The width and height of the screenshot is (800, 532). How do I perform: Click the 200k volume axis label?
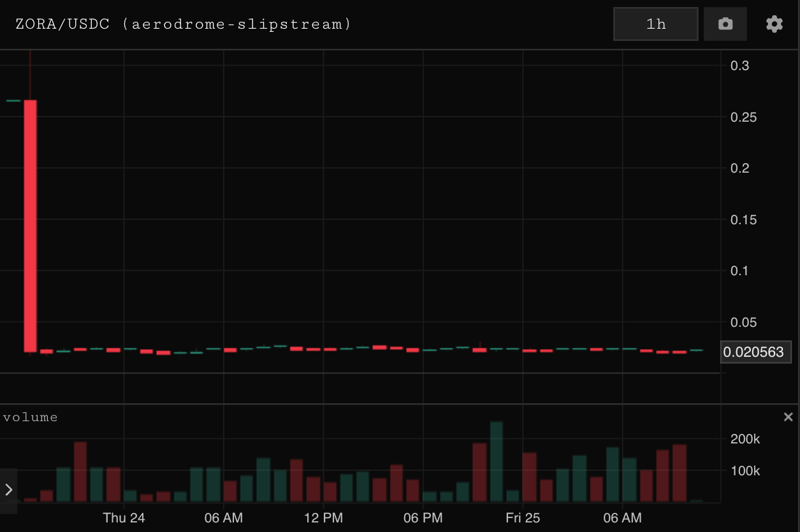pyautogui.click(x=745, y=439)
